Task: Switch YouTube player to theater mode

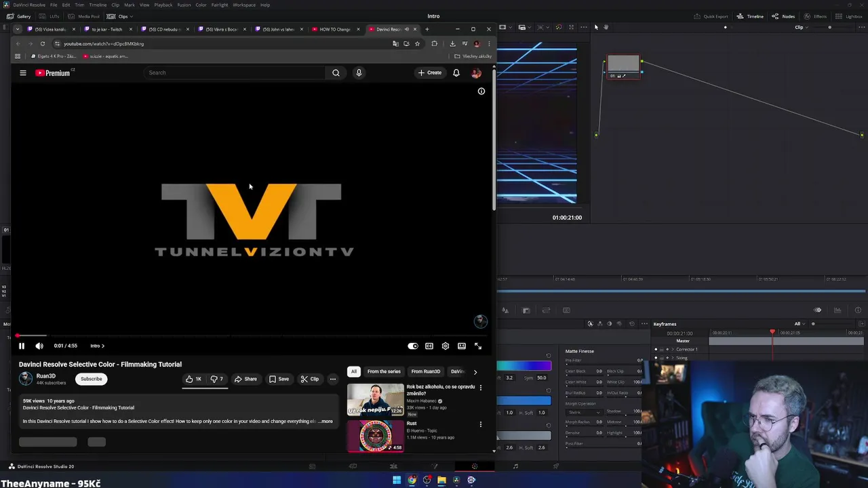Action: coord(462,346)
